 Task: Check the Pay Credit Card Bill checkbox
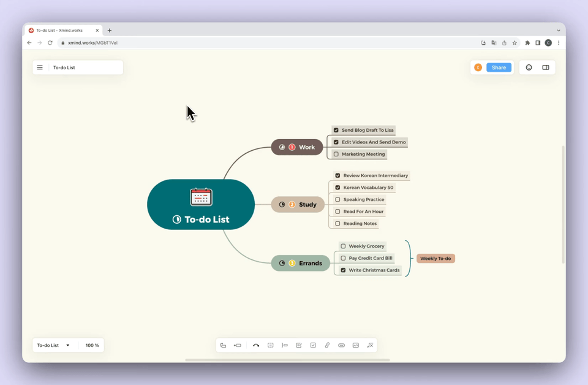click(343, 258)
